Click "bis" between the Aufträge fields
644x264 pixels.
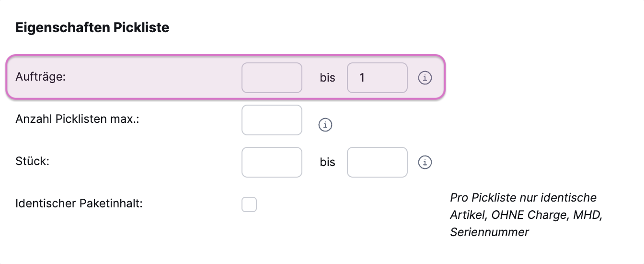[328, 78]
